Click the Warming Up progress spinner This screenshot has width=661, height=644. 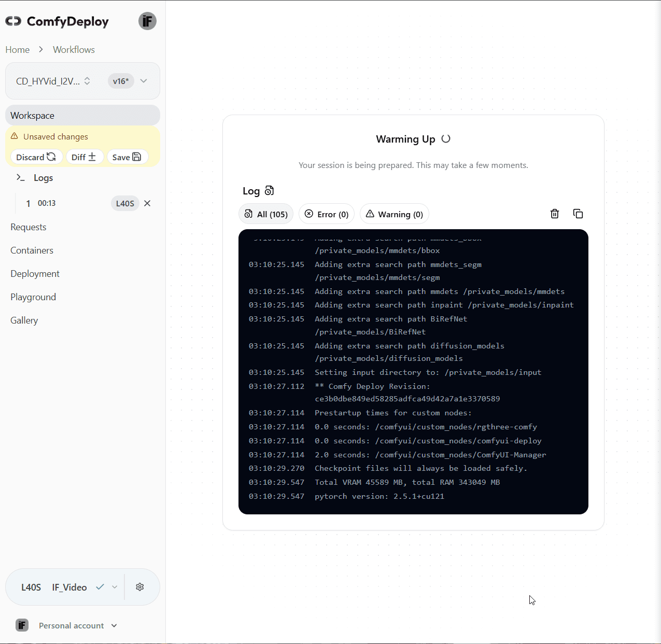coord(446,139)
